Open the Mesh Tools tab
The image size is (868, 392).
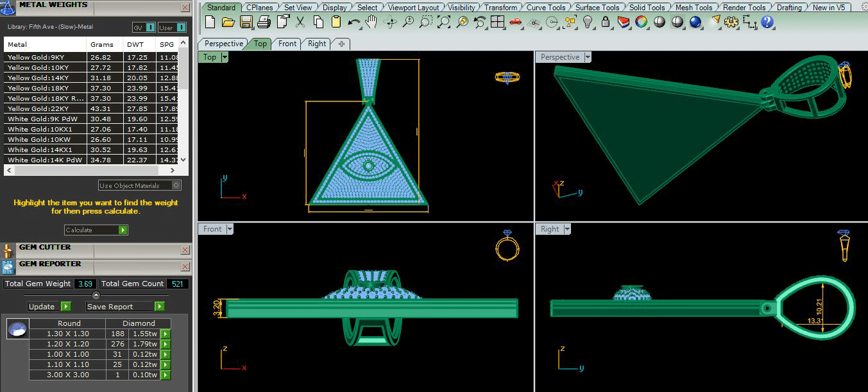[694, 8]
